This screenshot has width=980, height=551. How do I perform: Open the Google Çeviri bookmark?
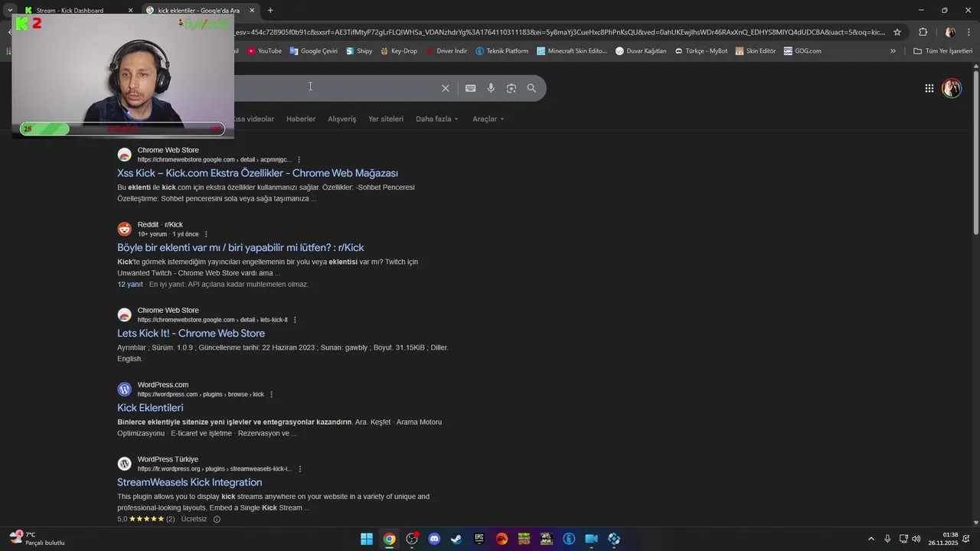pos(313,51)
